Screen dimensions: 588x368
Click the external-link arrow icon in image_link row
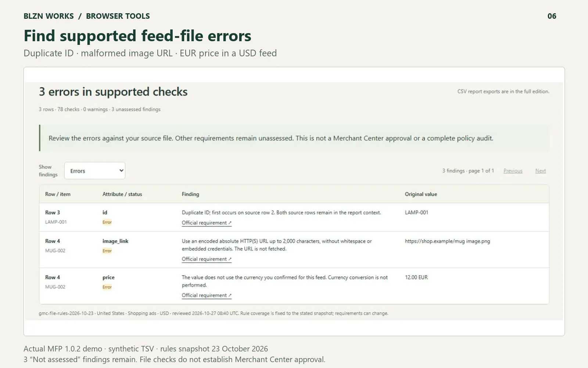(230, 259)
